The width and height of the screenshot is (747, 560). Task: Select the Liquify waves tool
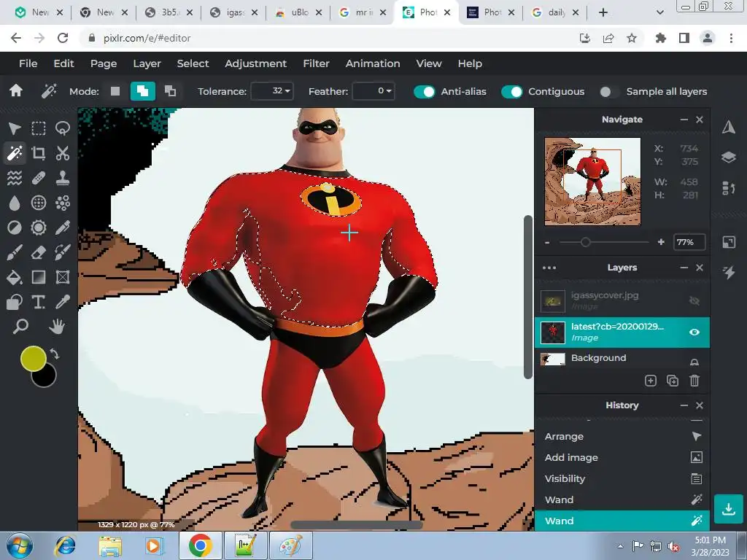15,178
